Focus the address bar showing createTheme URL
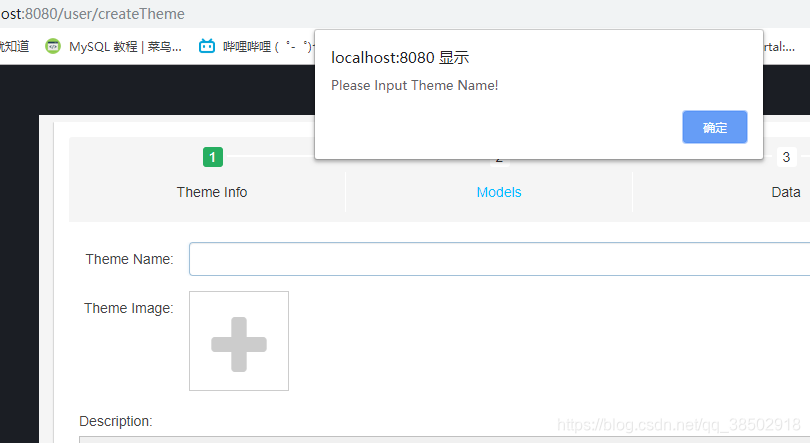The height and width of the screenshot is (443, 810). pos(92,13)
